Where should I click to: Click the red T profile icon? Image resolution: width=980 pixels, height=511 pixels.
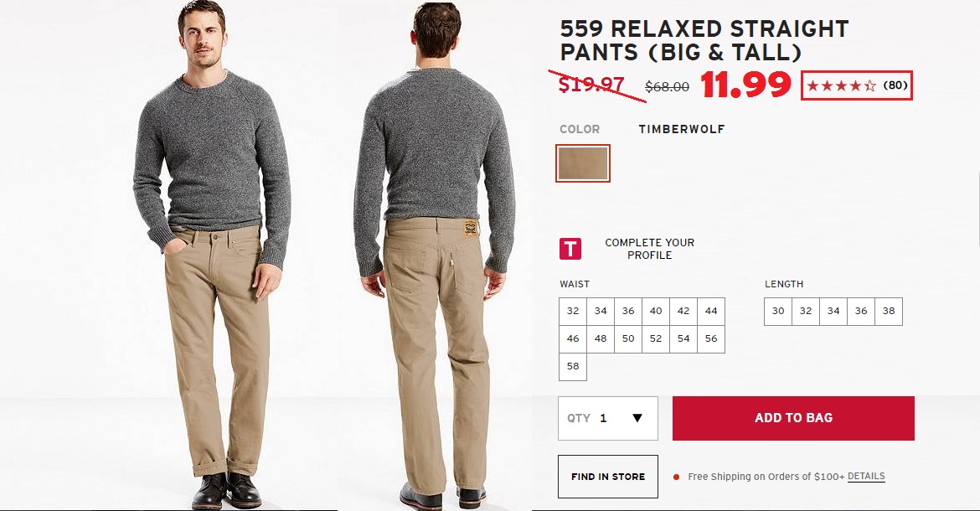(x=570, y=249)
